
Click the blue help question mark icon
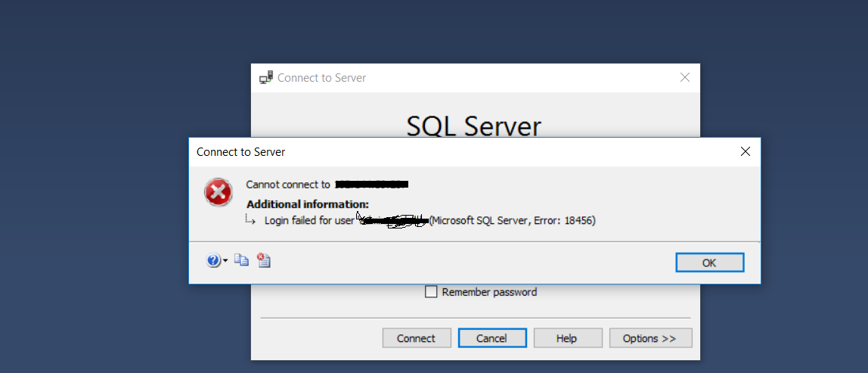pyautogui.click(x=213, y=260)
